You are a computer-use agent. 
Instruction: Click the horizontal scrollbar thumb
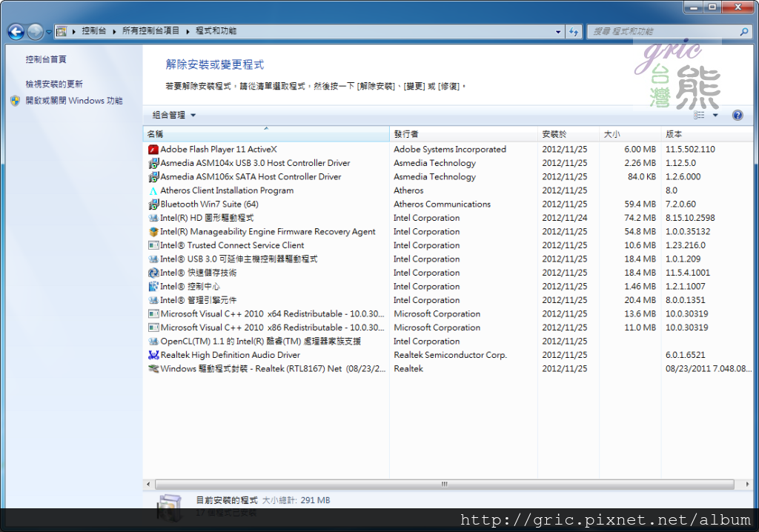(x=445, y=484)
